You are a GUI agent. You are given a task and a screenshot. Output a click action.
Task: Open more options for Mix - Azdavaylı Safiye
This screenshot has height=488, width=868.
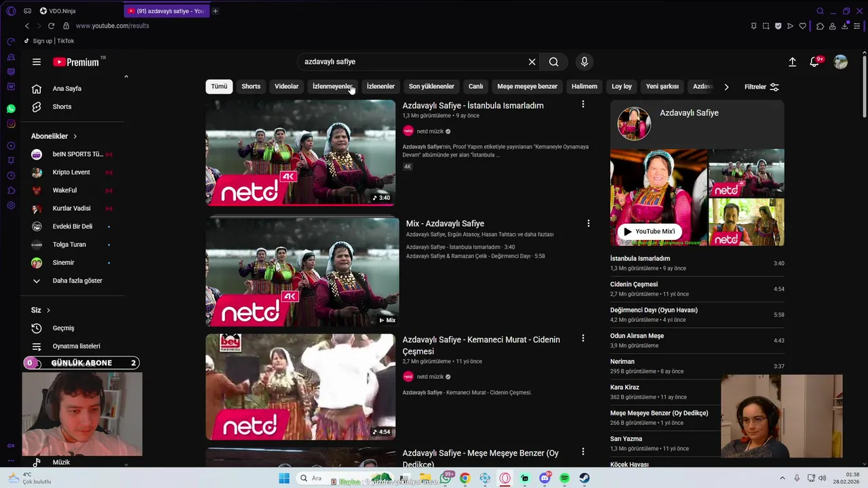pos(588,223)
